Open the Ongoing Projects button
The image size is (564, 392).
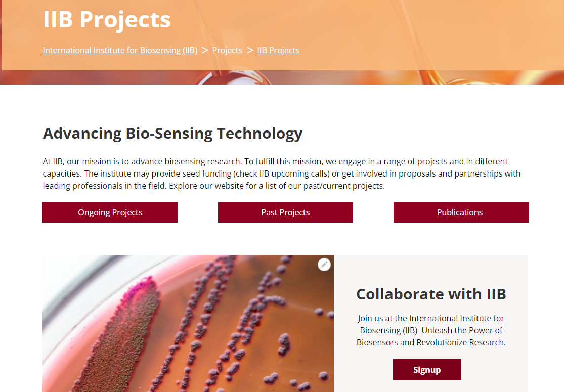tap(110, 212)
